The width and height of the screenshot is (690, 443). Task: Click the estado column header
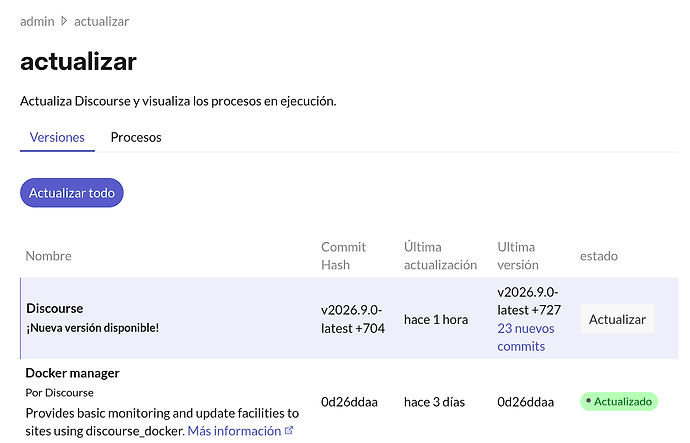point(598,256)
